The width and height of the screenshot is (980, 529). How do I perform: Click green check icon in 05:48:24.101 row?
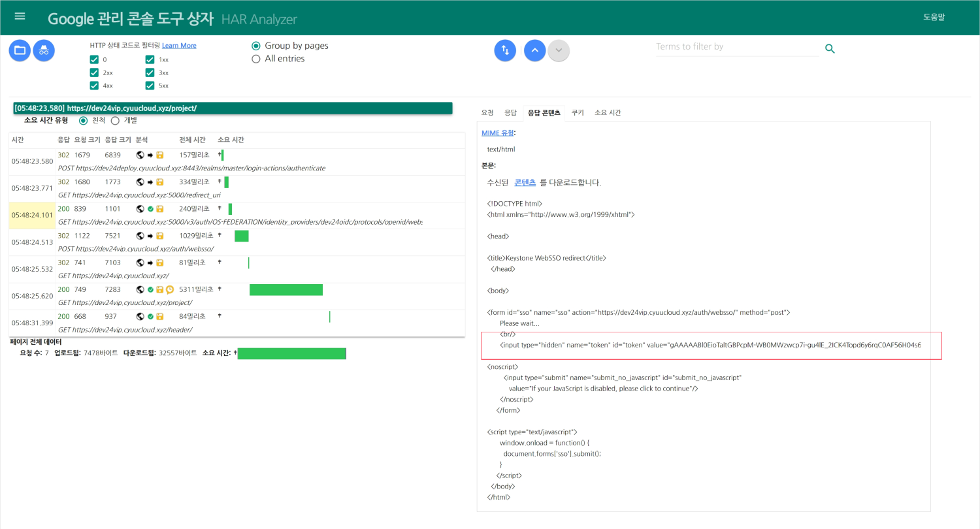click(x=150, y=209)
